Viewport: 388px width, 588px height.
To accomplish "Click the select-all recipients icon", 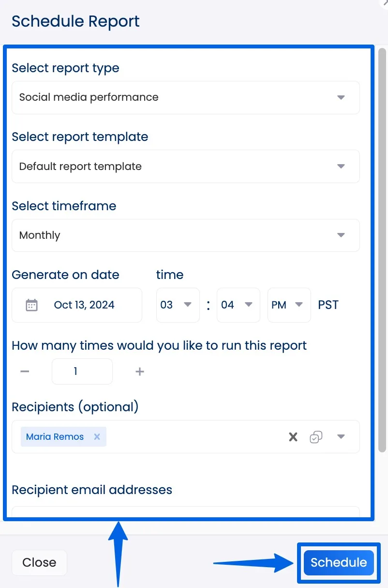I will click(316, 436).
